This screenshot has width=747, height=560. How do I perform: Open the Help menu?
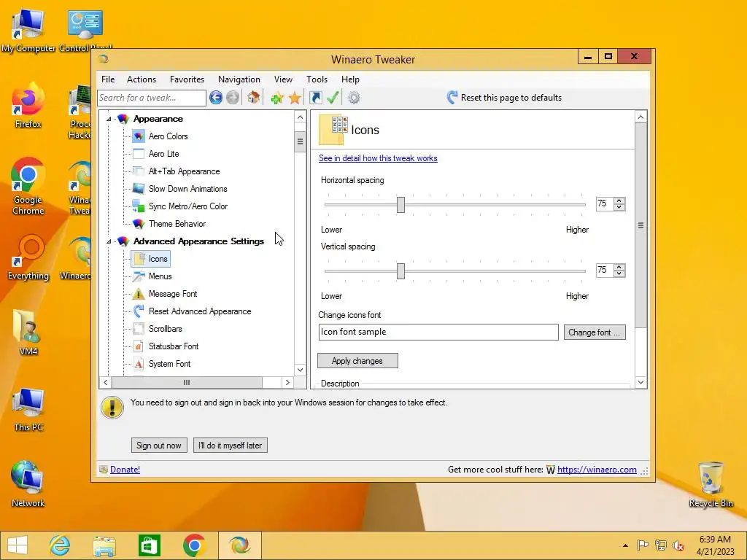pyautogui.click(x=350, y=79)
